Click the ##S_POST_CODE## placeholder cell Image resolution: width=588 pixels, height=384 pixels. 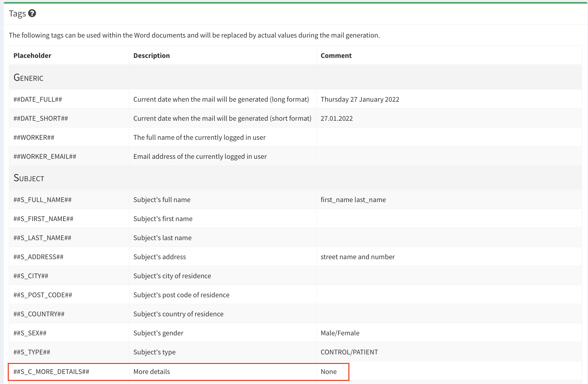(43, 295)
